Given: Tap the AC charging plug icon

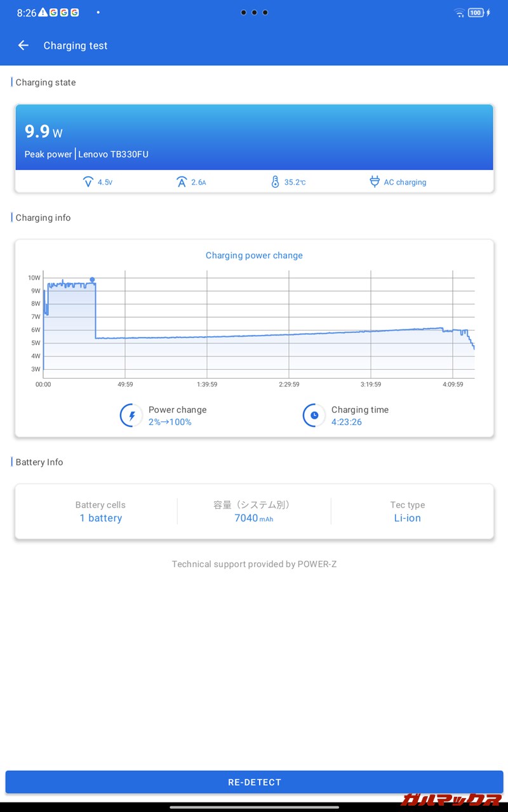Looking at the screenshot, I should coord(375,182).
